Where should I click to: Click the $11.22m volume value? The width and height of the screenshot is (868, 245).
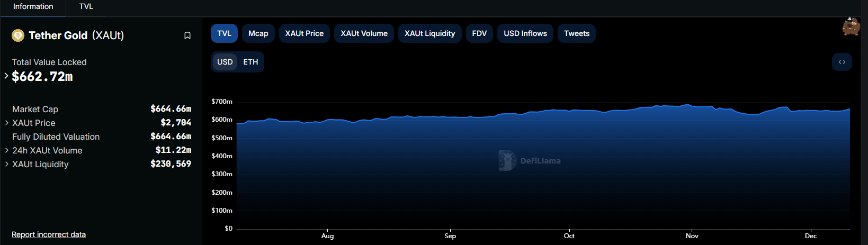click(173, 150)
